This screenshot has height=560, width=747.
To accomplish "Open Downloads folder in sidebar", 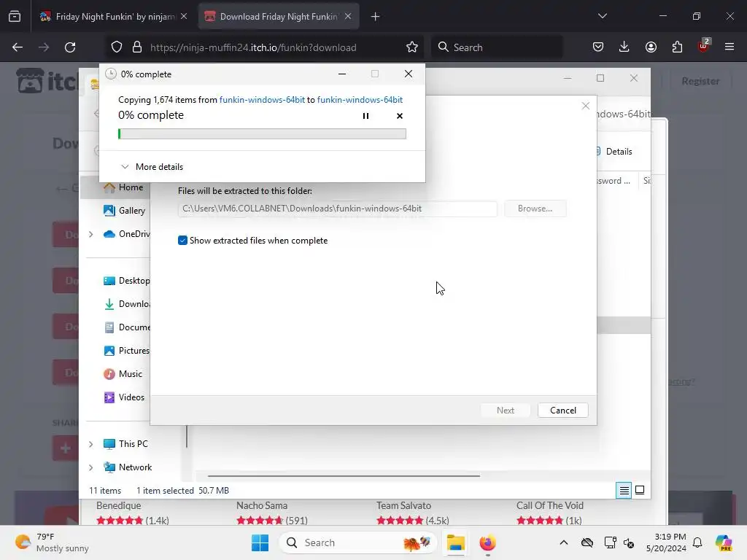I will 126,304.
